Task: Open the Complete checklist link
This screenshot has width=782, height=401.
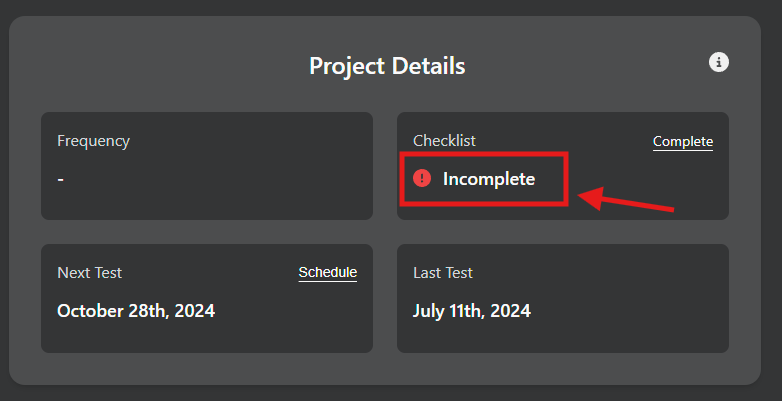Action: [683, 141]
